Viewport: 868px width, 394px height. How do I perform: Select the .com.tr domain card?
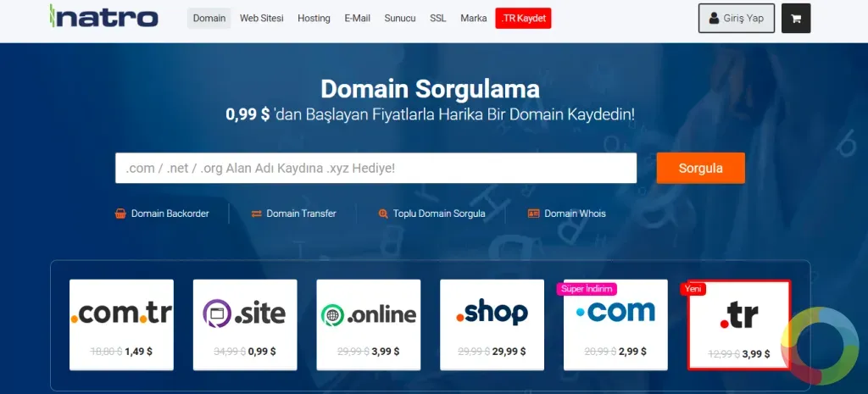121,325
